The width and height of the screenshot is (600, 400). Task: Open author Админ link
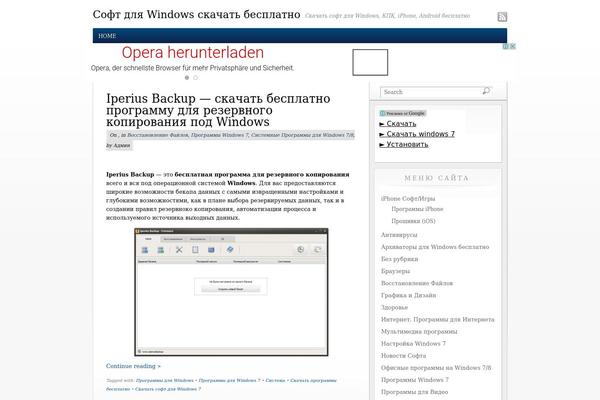pyautogui.click(x=122, y=145)
